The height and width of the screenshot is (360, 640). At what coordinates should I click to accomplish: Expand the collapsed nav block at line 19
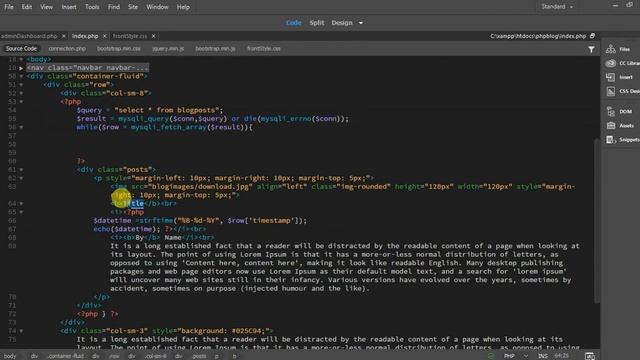point(21,68)
